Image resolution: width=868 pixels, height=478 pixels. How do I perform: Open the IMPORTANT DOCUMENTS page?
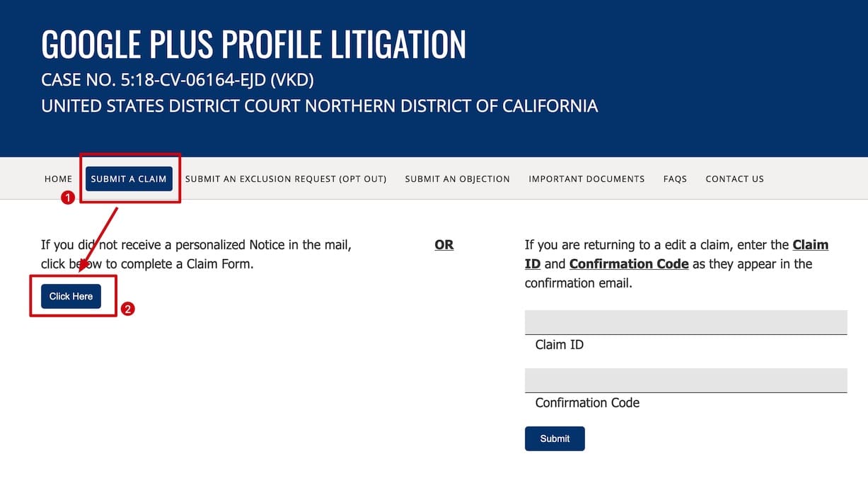point(586,179)
